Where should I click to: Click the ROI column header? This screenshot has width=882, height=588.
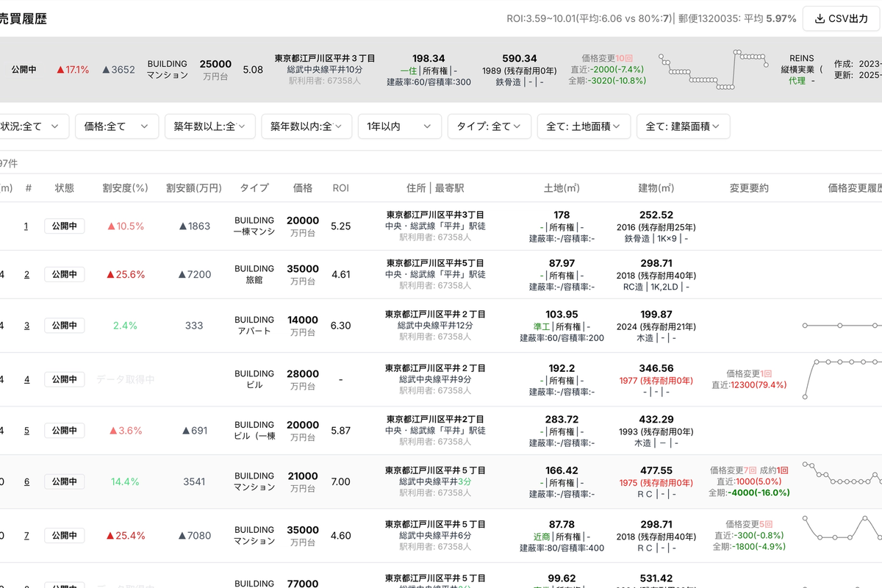[x=340, y=188]
